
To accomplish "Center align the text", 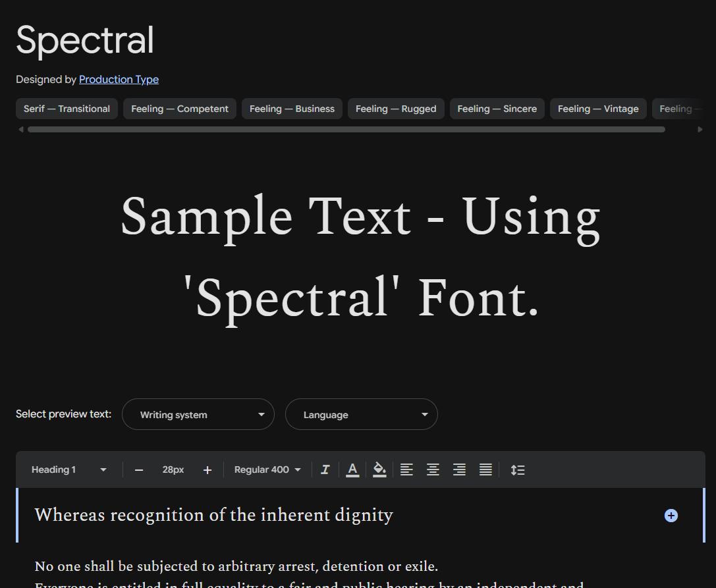I will (433, 469).
